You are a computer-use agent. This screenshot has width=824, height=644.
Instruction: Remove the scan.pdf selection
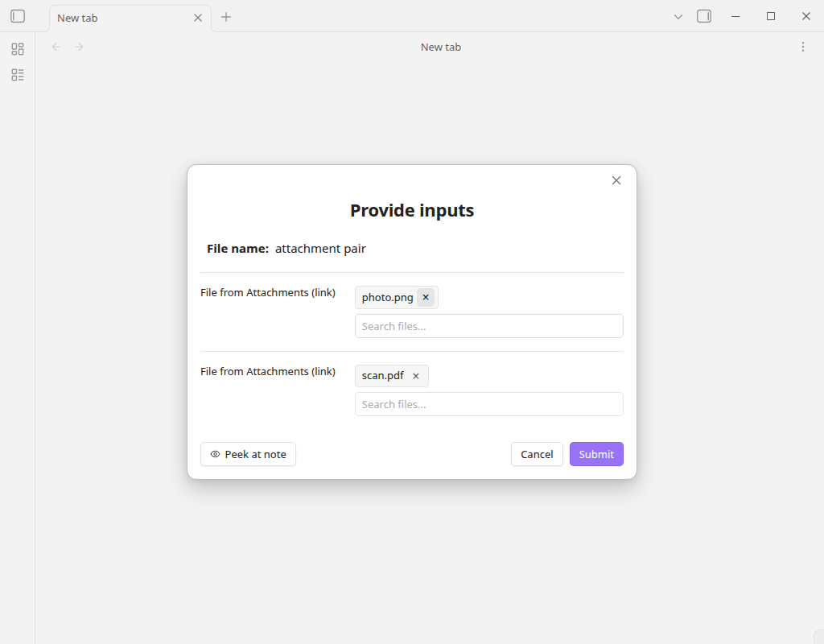[416, 376]
